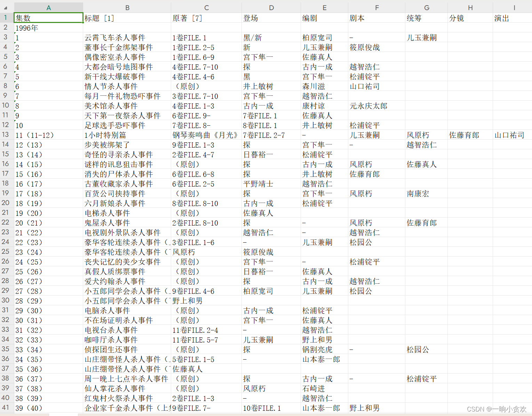This screenshot has height=416, width=532.
Task: Select column A header
Action: pos(49,7)
